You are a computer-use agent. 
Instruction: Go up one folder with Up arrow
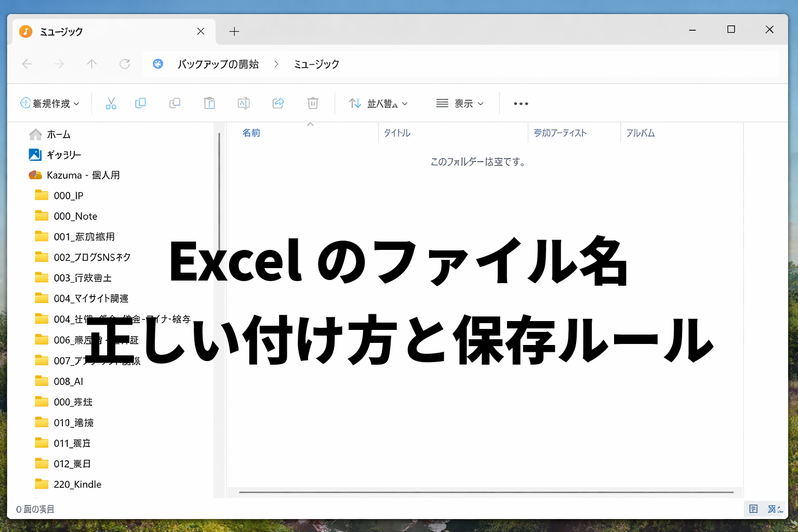coord(92,64)
